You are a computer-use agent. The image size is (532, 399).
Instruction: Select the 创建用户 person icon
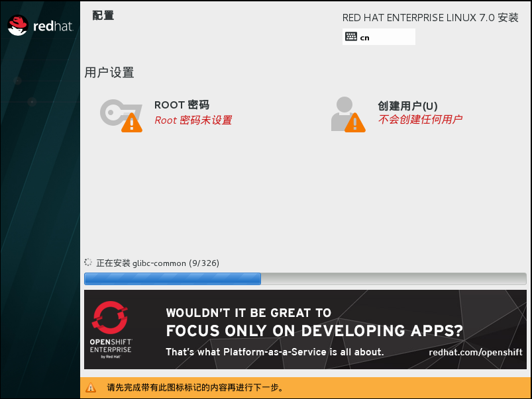343,111
